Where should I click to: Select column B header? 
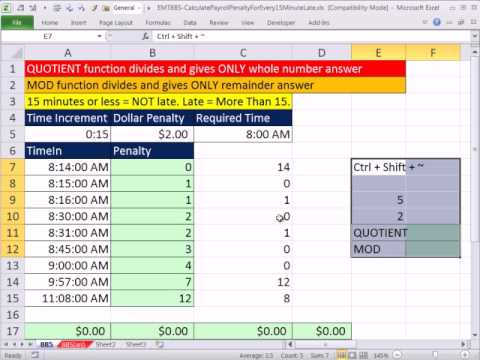tap(152, 53)
